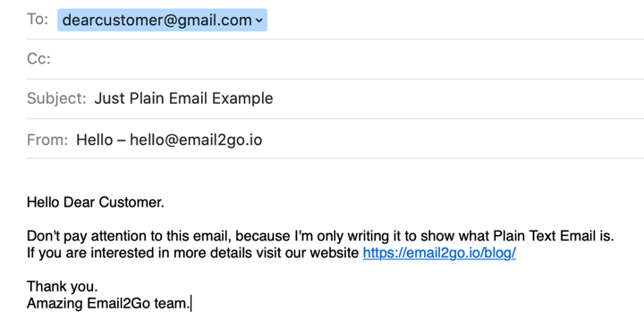The image size is (644, 329).
Task: Click the "Subject:" field label
Action: (56, 98)
